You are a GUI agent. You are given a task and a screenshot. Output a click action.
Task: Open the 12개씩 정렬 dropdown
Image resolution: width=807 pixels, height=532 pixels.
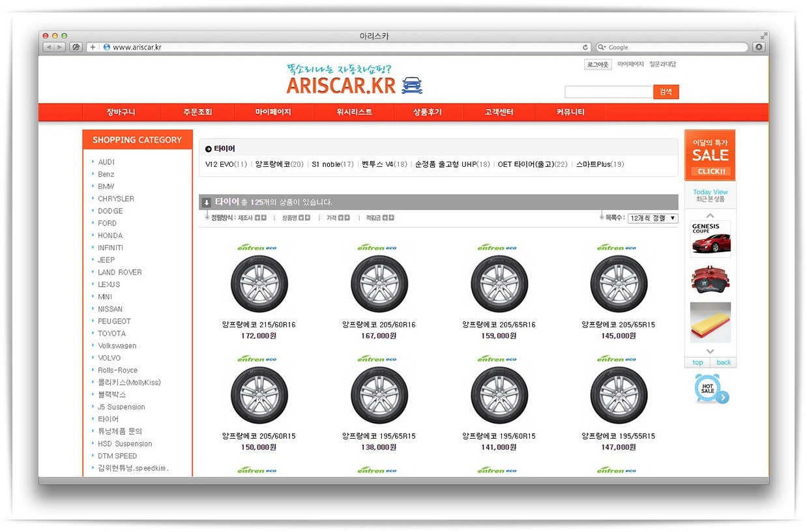pos(653,218)
